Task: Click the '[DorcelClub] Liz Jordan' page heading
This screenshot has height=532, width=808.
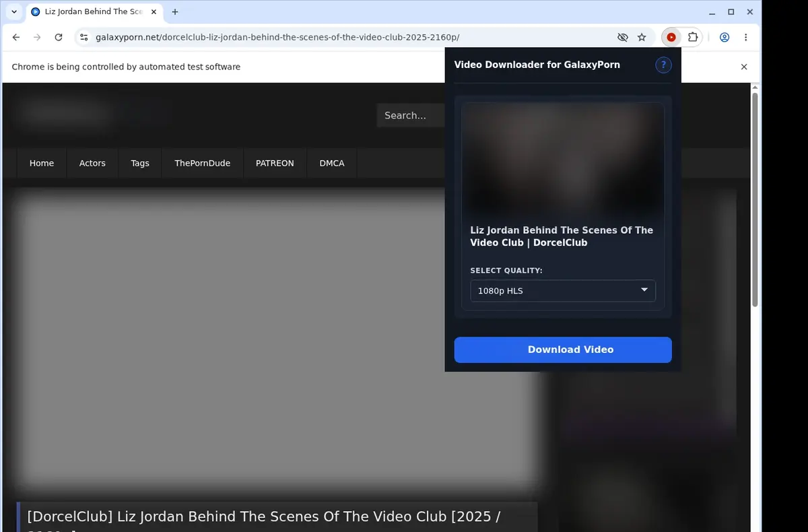Action: (264, 517)
